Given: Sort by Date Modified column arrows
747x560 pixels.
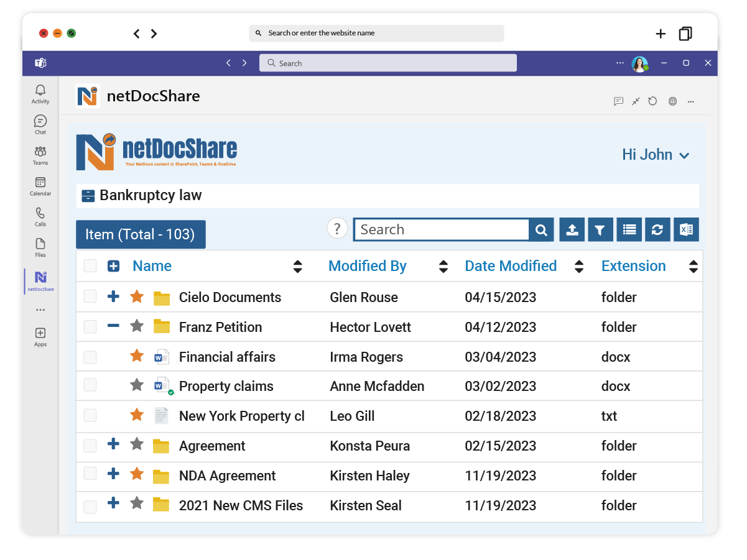Looking at the screenshot, I should (x=579, y=267).
